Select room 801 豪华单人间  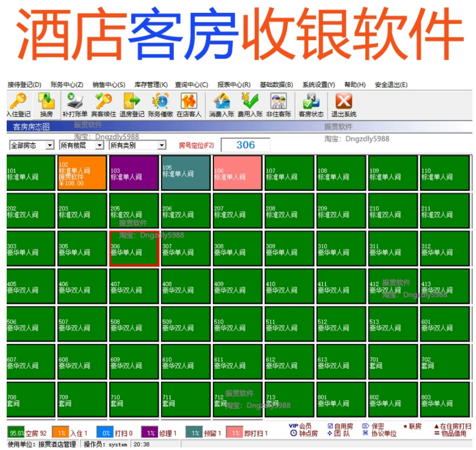click(x=341, y=400)
